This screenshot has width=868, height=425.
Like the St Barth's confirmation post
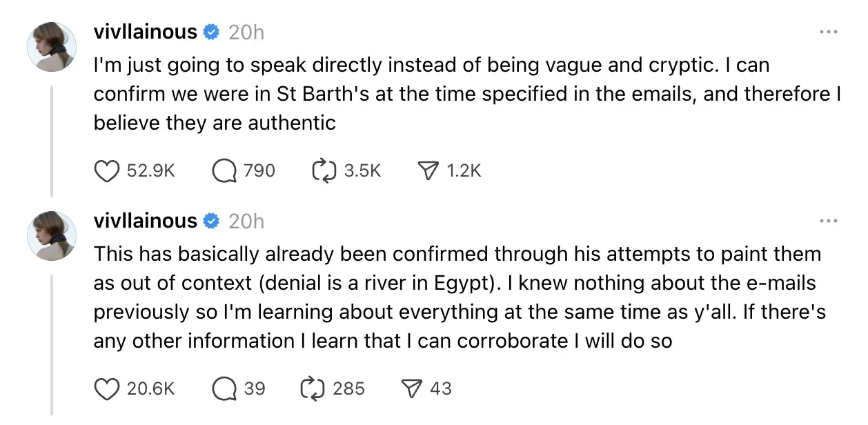108,170
